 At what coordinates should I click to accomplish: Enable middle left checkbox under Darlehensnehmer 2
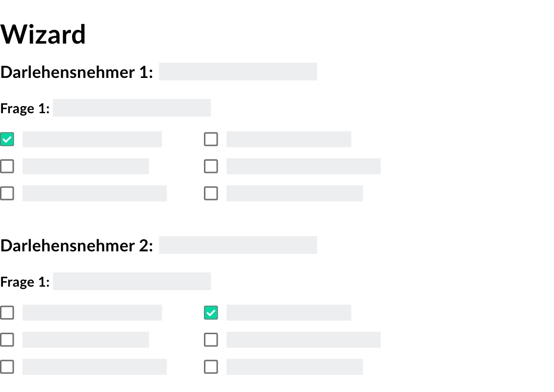point(7,340)
